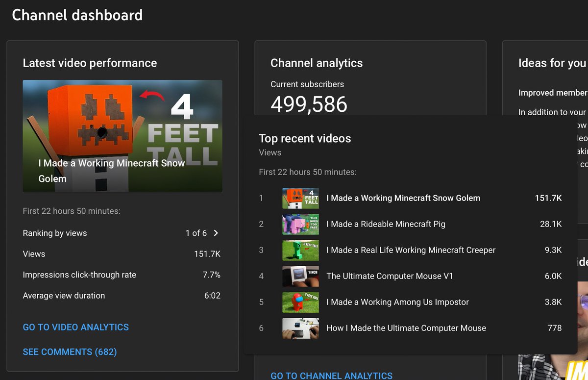Open GO TO VIDEO ANALYTICS link
Viewport: 588px width, 380px height.
tap(76, 327)
